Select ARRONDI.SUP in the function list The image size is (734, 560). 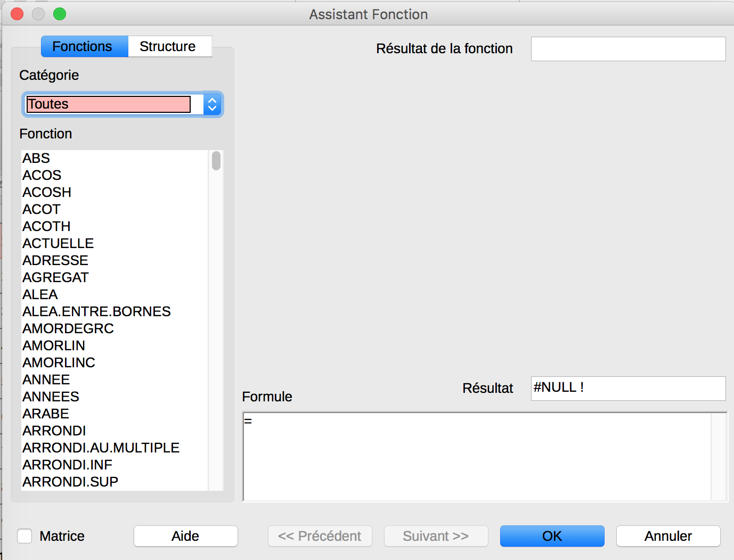tap(115, 482)
